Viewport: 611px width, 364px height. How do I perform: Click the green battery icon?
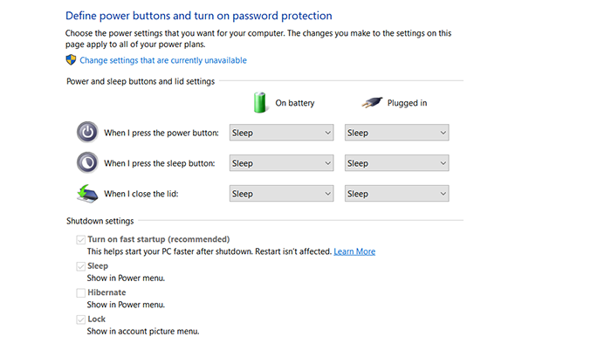point(259,101)
